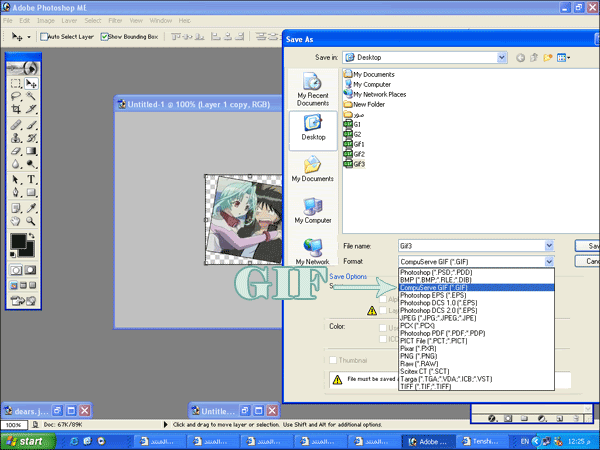The height and width of the screenshot is (450, 600).
Task: Open the Window menu
Action: click(x=161, y=21)
